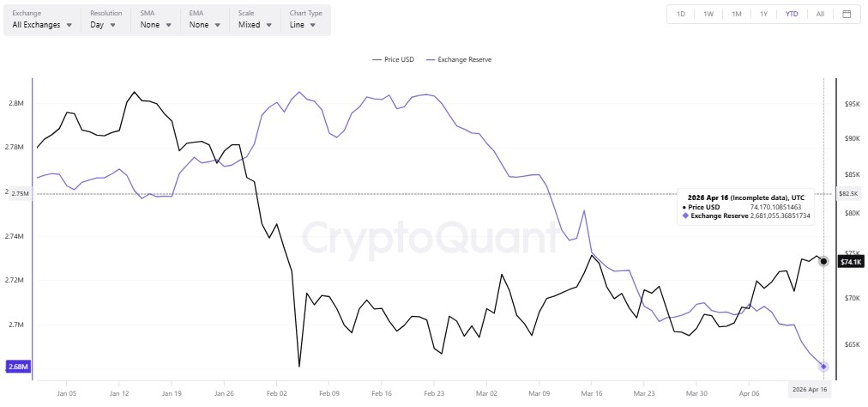868x407 pixels.
Task: Show All time range data
Action: pos(820,14)
